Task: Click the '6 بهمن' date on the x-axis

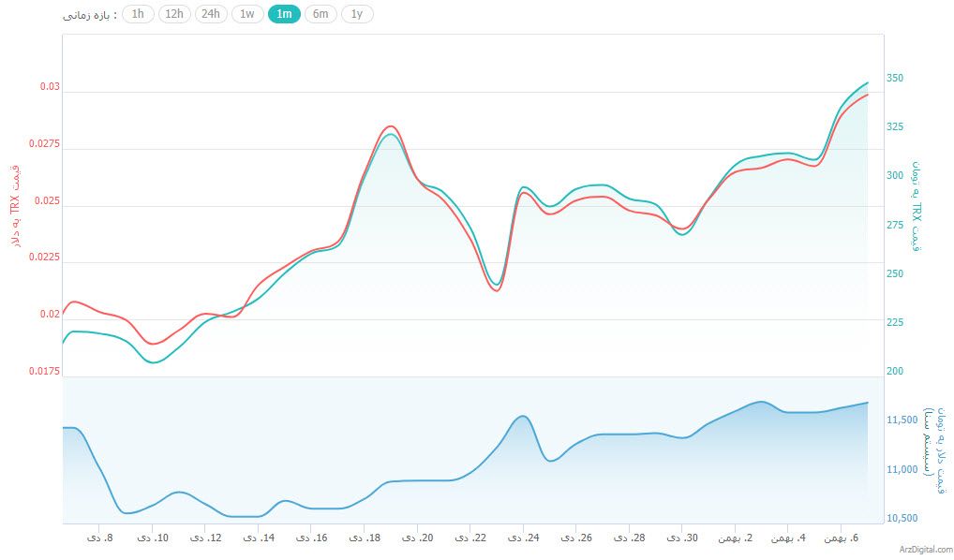Action: (842, 538)
